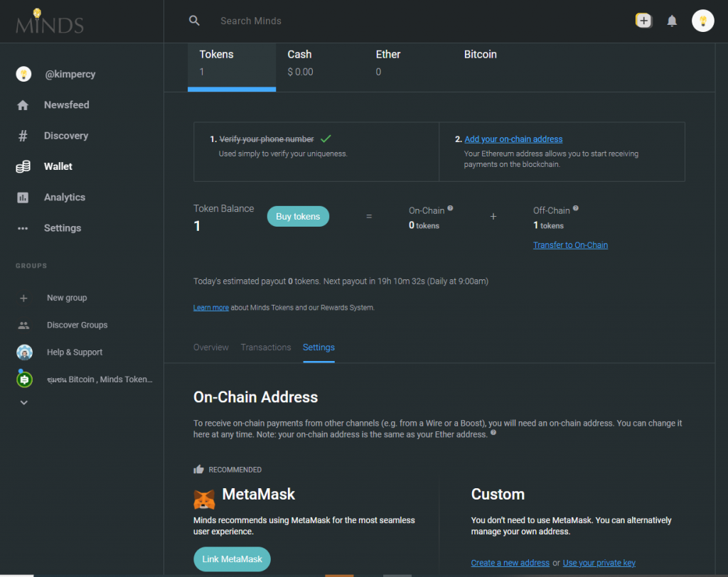Click the Transfer to On-Chain link
This screenshot has height=577, width=728.
[570, 245]
